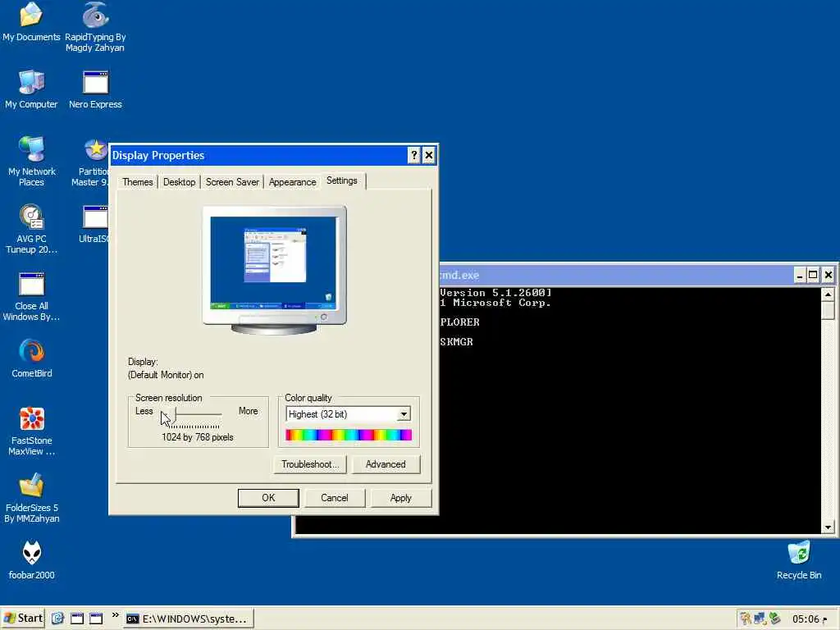Click the monitor preview image
The width and height of the screenshot is (840, 630).
[274, 270]
